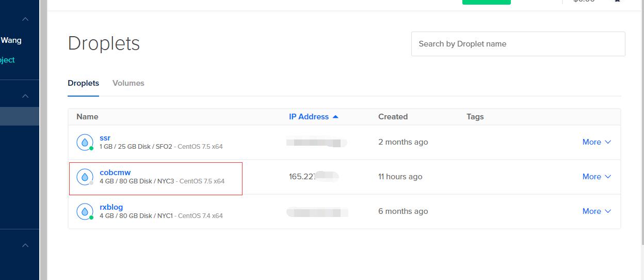
Task: Open the More menu for ssr
Action: (597, 142)
